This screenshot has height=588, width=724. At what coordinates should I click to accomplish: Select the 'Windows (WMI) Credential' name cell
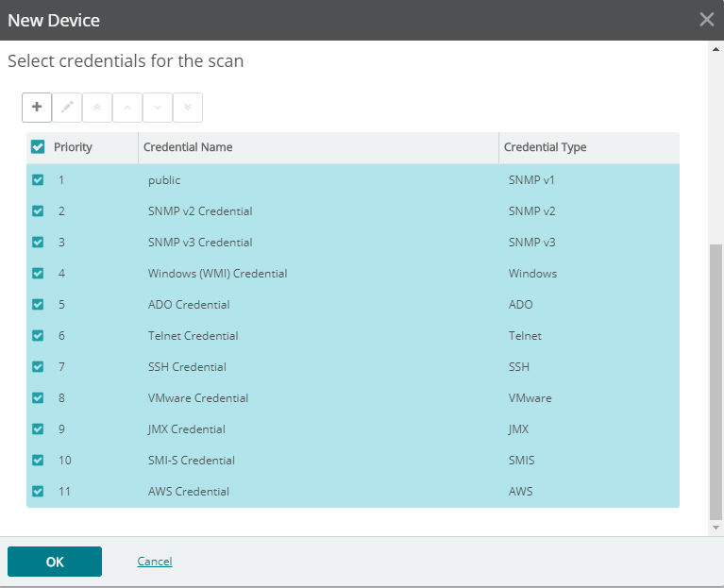[x=217, y=273]
